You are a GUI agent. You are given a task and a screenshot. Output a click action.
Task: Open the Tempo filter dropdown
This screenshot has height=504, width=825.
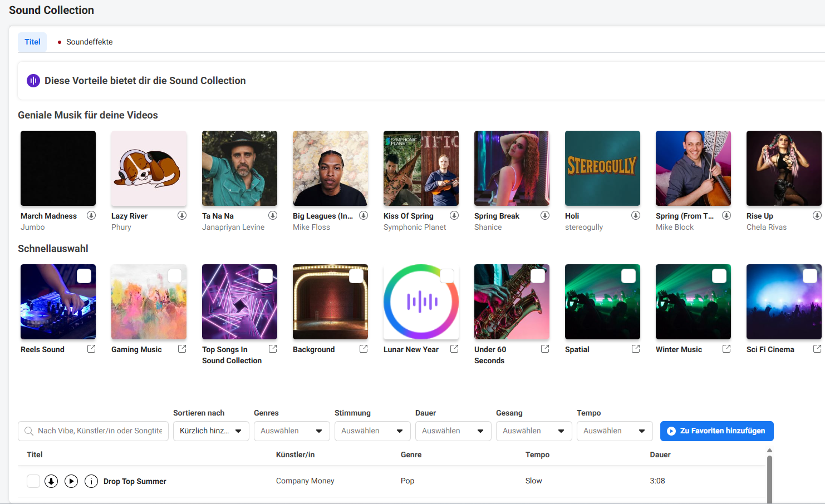click(615, 431)
